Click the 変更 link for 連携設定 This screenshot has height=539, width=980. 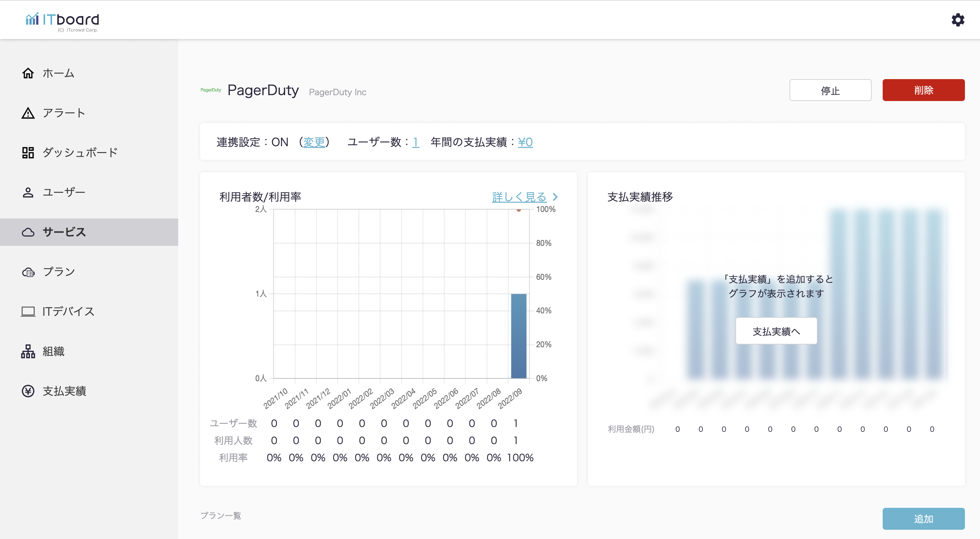(314, 142)
